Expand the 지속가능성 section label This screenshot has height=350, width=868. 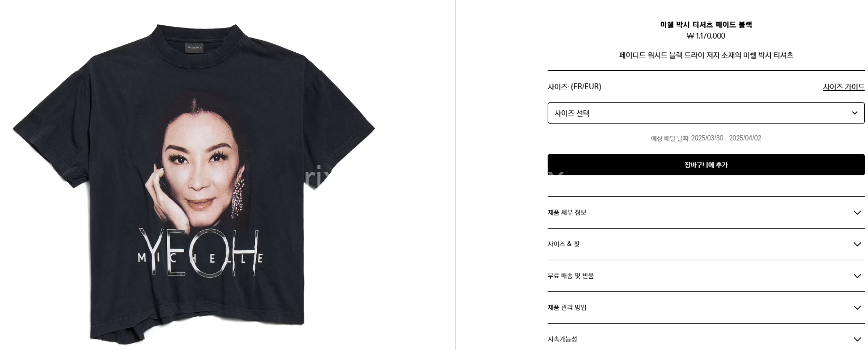(x=562, y=339)
